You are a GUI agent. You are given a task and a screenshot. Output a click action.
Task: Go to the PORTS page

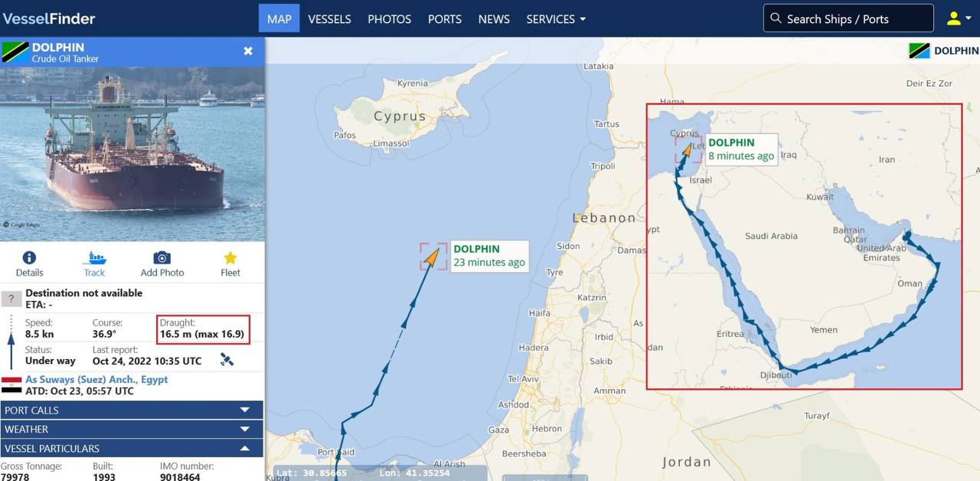pos(445,19)
